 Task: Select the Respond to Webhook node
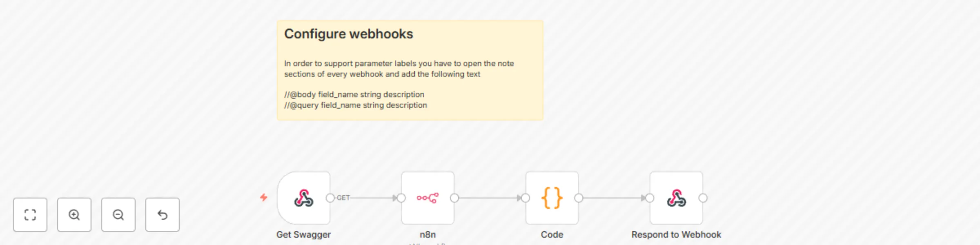pyautogui.click(x=676, y=198)
